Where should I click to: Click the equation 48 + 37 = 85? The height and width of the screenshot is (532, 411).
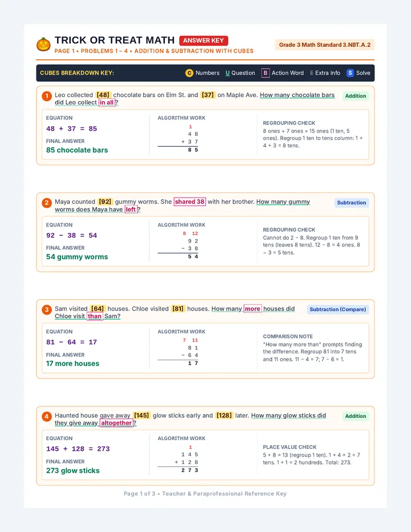click(x=71, y=128)
